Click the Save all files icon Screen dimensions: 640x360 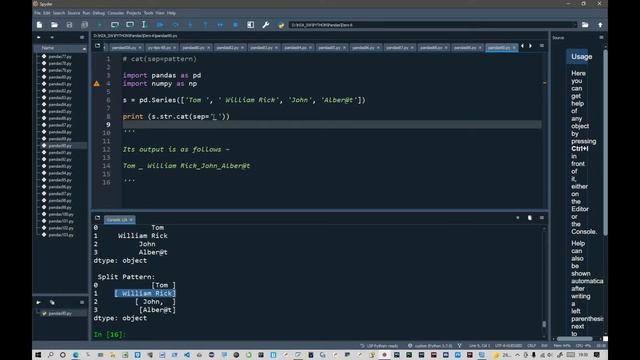point(84,25)
